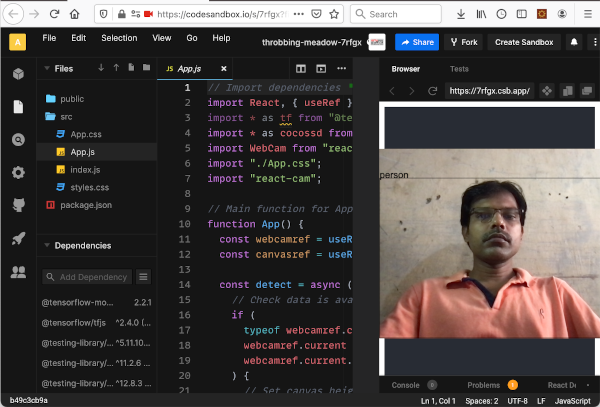Toggle the split editor layout icon
This screenshot has height=407, width=600.
pyautogui.click(x=301, y=69)
